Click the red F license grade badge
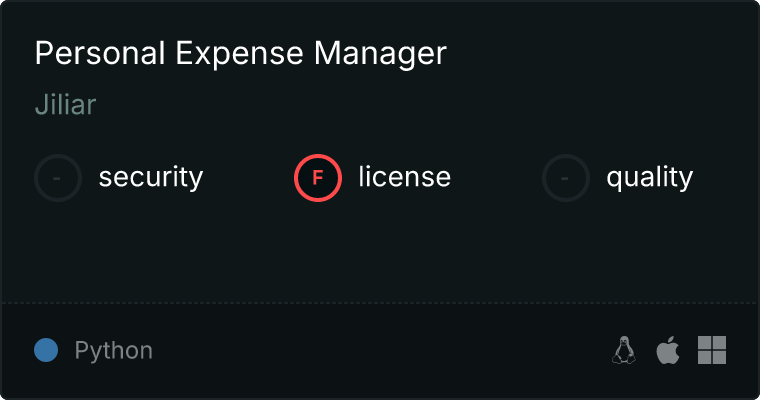Image resolution: width=760 pixels, height=400 pixels. coord(318,178)
